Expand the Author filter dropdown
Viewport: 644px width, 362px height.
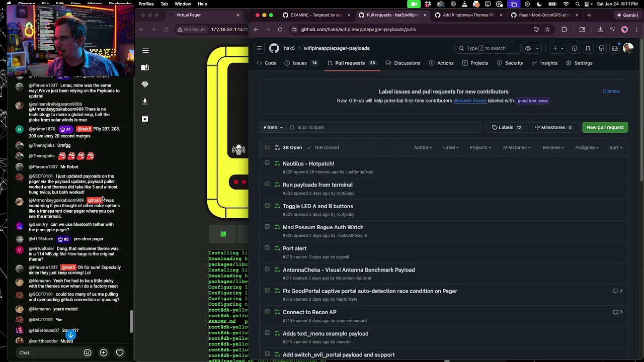[x=423, y=148]
